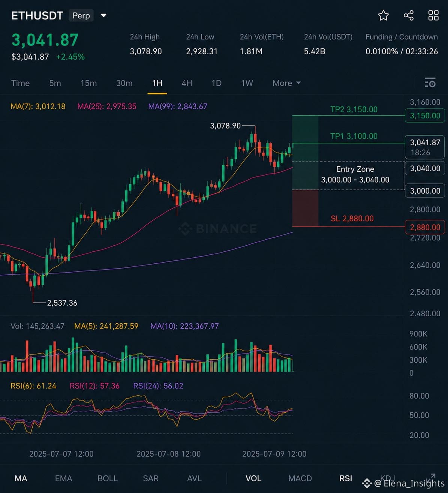448x493 pixels.
Task: Click the 2025-07-09 12:00 time axis label
Action: [274, 454]
